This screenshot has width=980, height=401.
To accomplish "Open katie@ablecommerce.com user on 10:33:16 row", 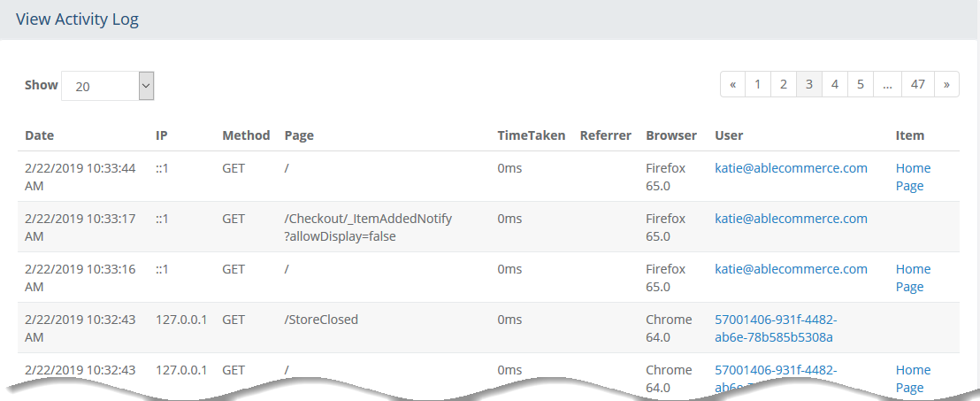I will (791, 269).
